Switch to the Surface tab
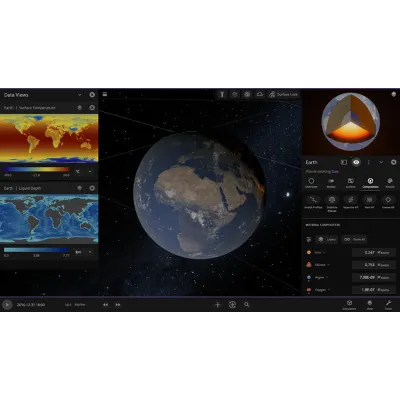This screenshot has height=400, width=400. click(x=351, y=183)
